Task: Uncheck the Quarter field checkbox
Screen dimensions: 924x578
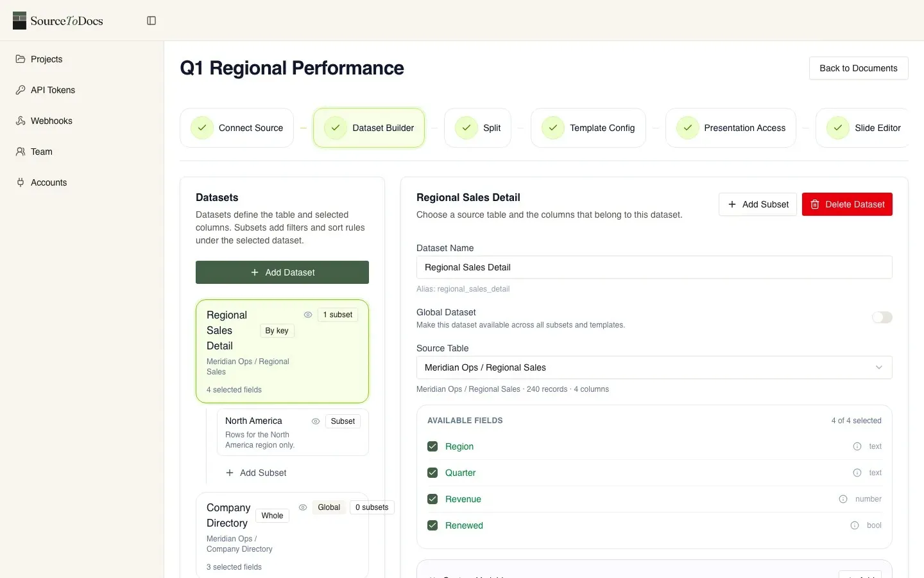Action: pyautogui.click(x=432, y=473)
